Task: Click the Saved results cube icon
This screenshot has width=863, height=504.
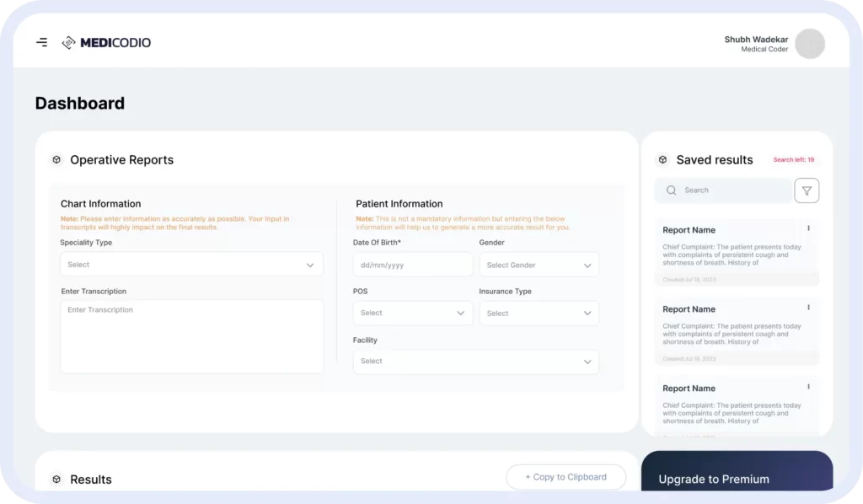Action: pos(662,159)
